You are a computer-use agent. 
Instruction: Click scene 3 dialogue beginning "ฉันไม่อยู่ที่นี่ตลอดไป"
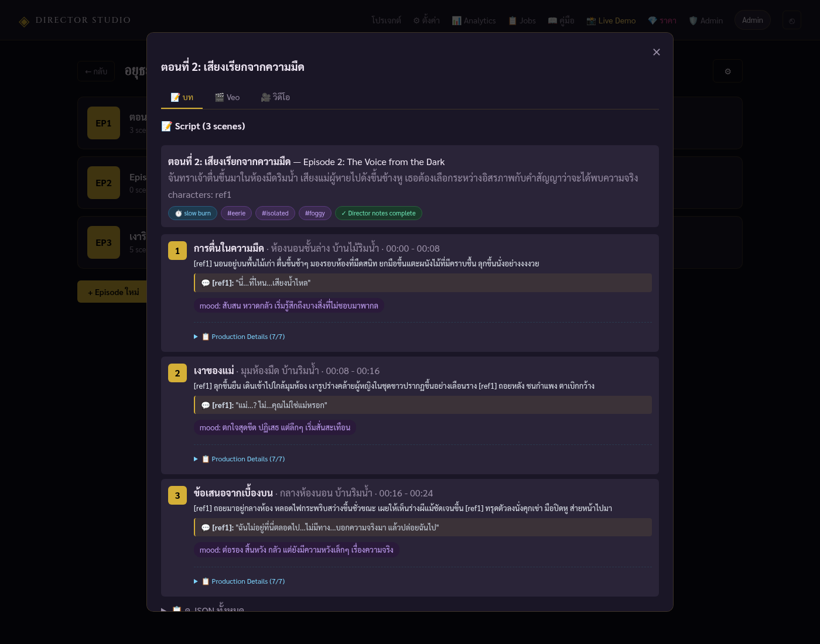click(x=423, y=527)
